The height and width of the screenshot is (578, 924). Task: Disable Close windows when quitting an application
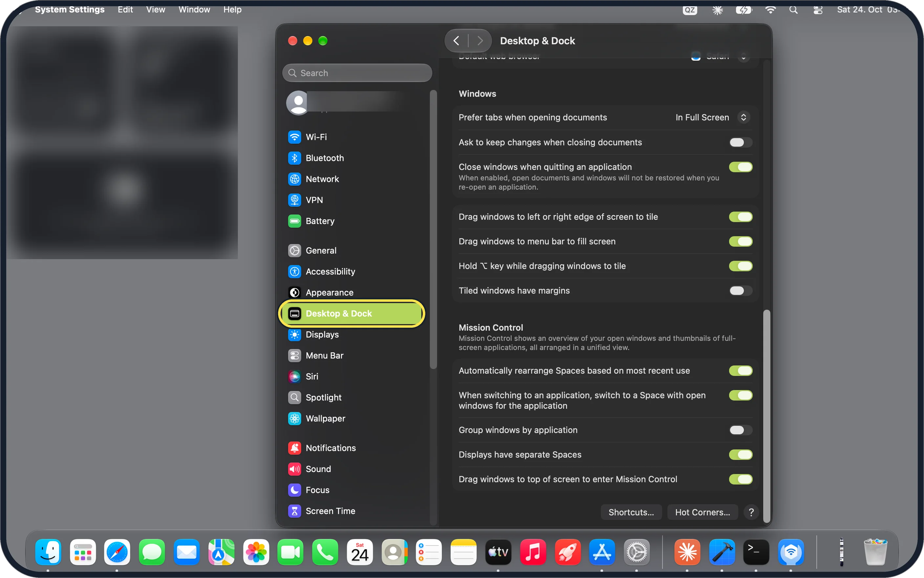click(x=741, y=167)
